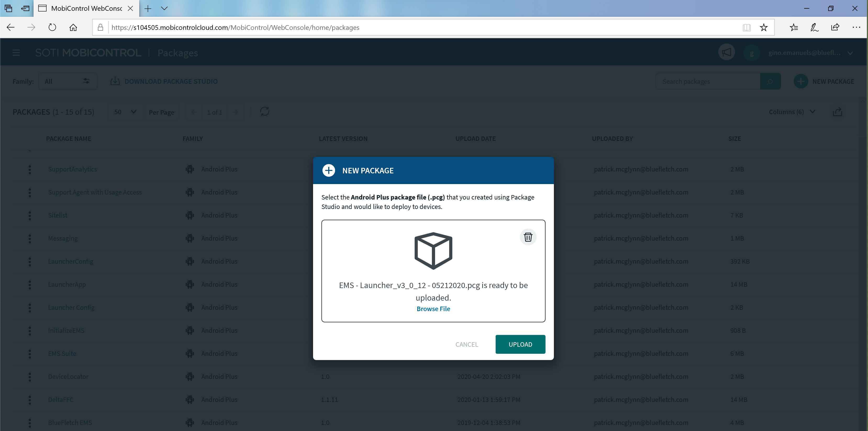Click the browser share icon
This screenshot has height=431, width=868.
coord(835,27)
